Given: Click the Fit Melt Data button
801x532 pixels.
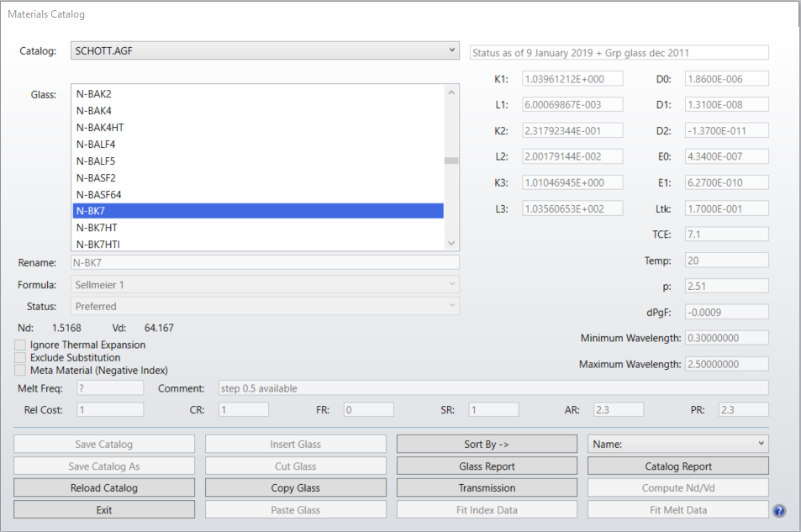Looking at the screenshot, I should point(678,510).
